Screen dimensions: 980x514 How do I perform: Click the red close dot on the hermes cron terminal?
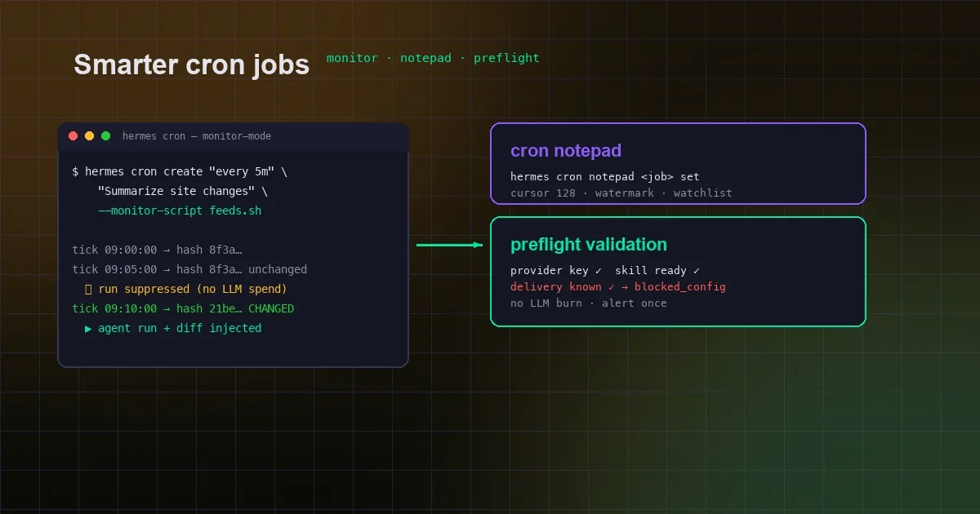(x=73, y=136)
